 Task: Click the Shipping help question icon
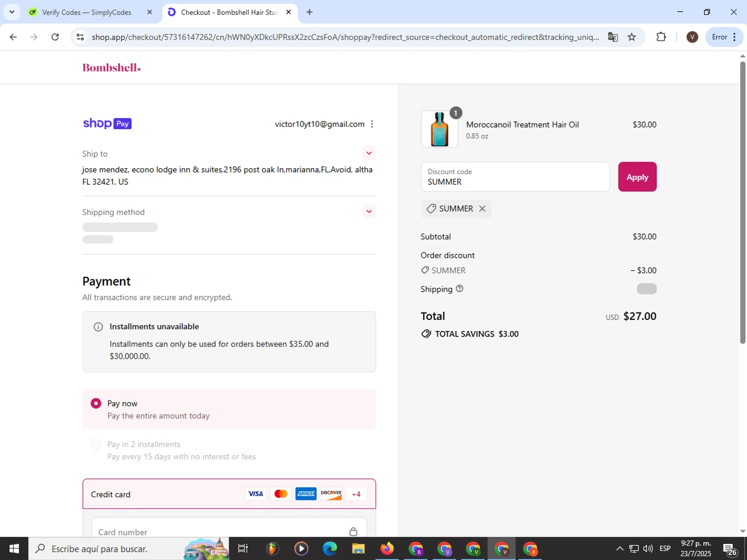(460, 289)
